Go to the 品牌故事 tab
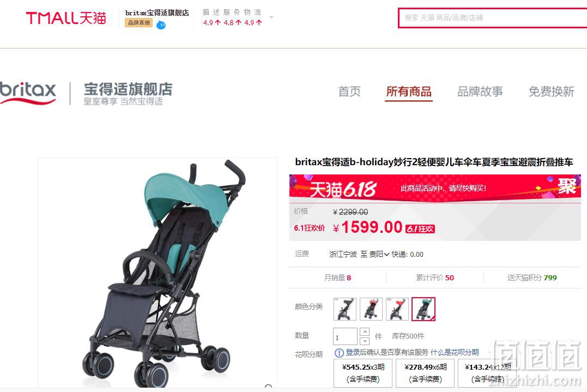587x392 pixels. point(480,92)
